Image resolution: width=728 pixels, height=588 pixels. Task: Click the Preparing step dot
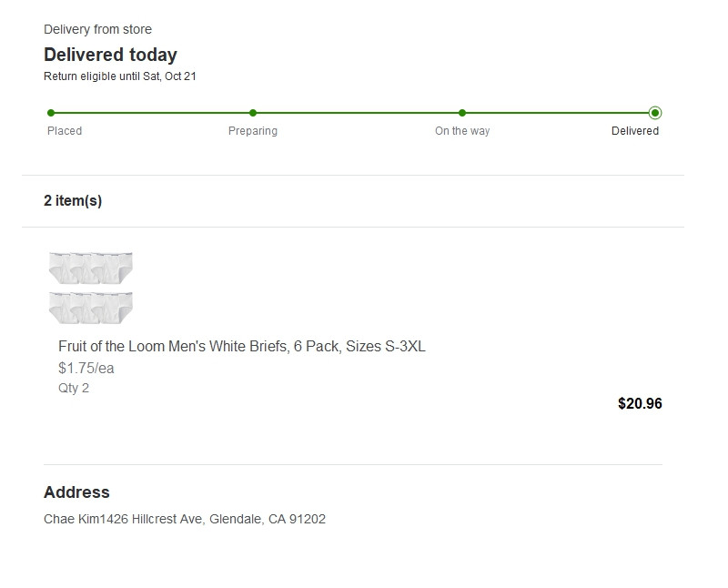253,113
